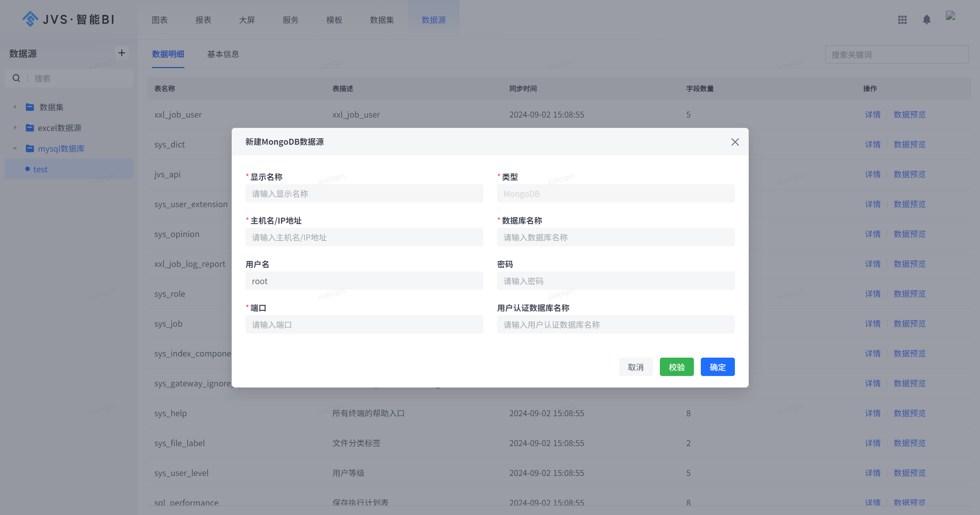Click the 字段数量 column header
Image resolution: width=980 pixels, height=515 pixels.
[700, 88]
